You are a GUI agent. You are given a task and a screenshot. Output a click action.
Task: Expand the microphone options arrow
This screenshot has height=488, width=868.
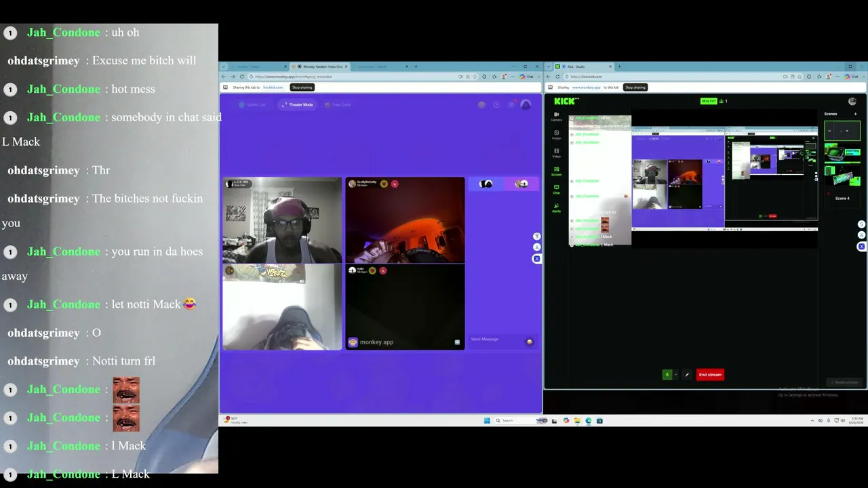(x=675, y=375)
